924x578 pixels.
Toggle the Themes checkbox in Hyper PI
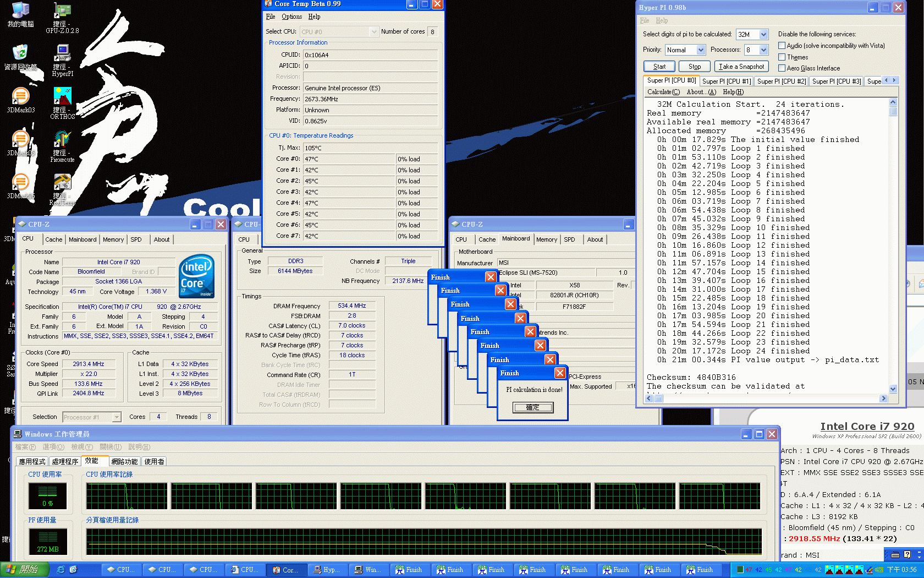pos(782,57)
